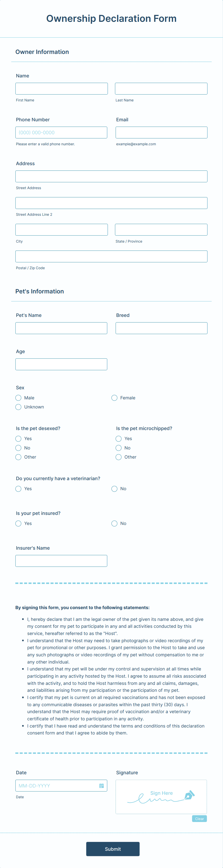The image size is (223, 868).
Task: Select Female for pet's sex
Action: pos(115,398)
